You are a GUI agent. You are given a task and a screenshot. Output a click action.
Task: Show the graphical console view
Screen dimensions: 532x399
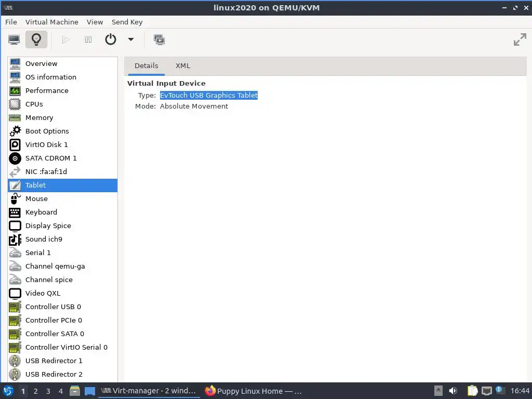[14, 39]
